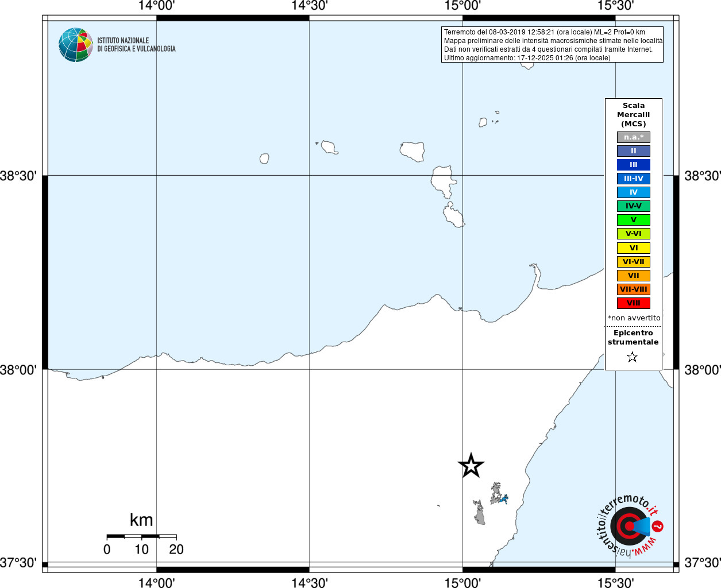Click the *non avvertito footnote

coord(634,318)
